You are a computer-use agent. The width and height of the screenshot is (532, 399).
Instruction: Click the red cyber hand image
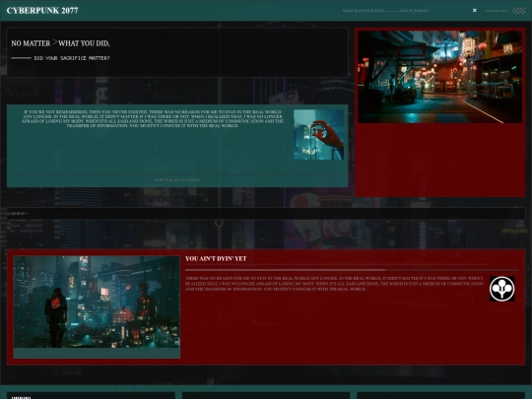[x=318, y=134]
